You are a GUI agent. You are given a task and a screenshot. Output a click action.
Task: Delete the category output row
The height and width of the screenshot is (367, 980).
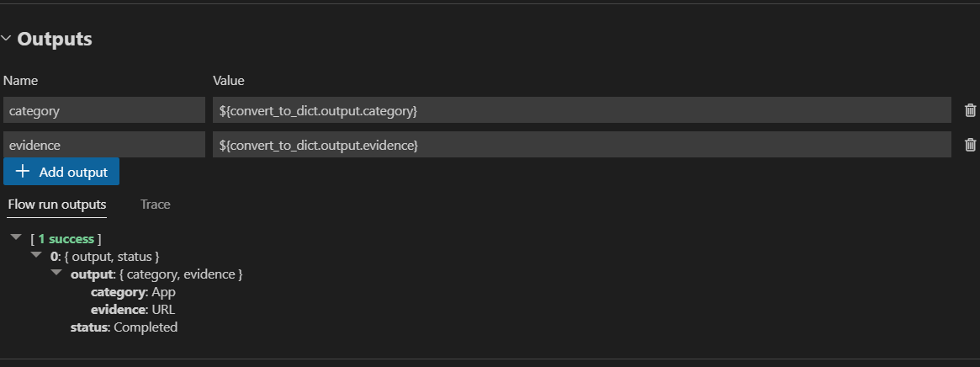click(x=970, y=110)
